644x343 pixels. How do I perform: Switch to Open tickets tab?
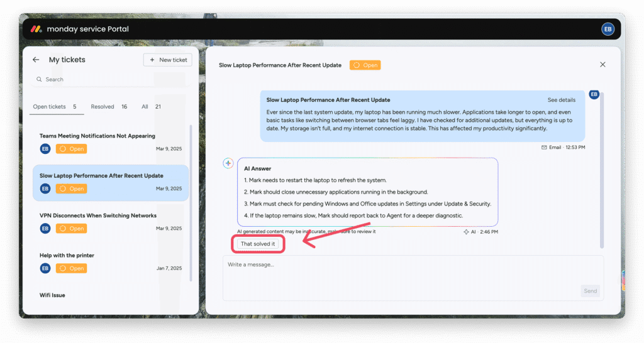tap(55, 107)
